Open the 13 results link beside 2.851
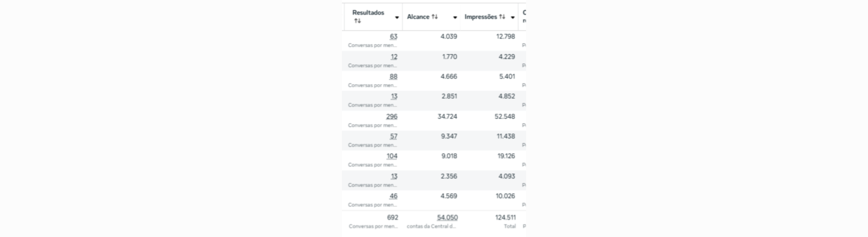The image size is (868, 237). point(394,96)
